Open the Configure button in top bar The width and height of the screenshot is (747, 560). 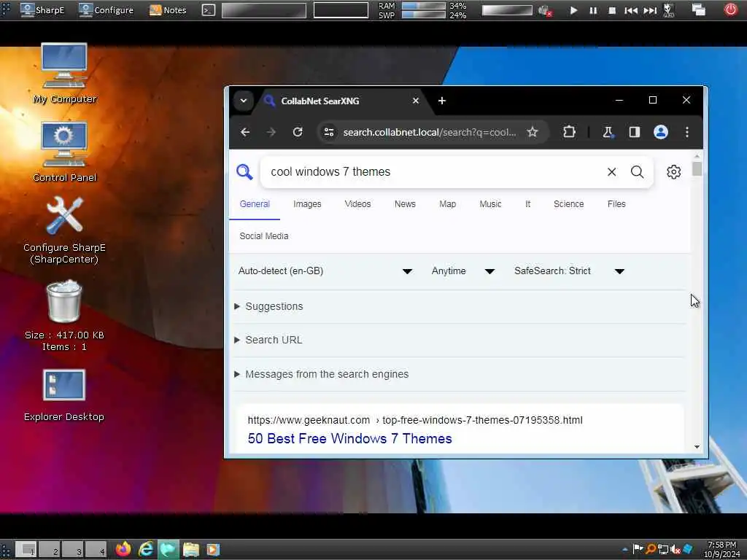click(x=106, y=10)
